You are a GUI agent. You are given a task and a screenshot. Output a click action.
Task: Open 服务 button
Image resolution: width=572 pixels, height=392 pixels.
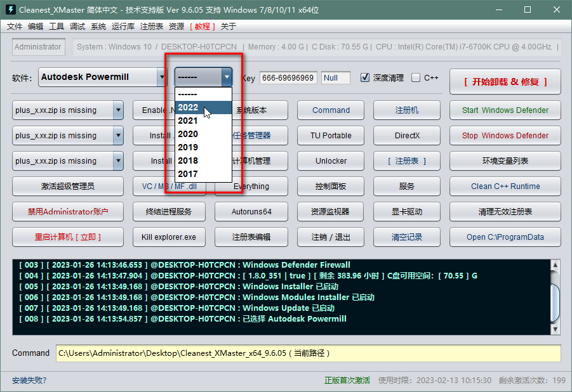tap(407, 186)
